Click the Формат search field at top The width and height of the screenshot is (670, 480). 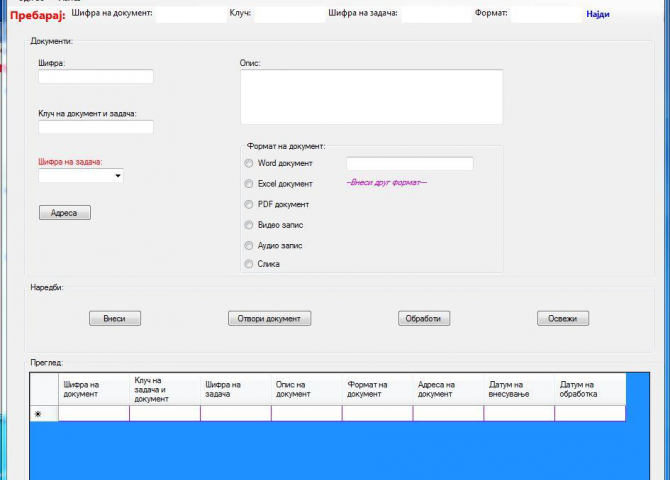click(x=545, y=14)
